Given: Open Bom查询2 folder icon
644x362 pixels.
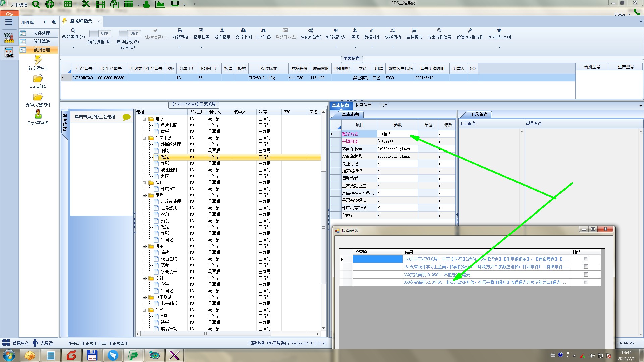Looking at the screenshot, I should pos(38,79).
